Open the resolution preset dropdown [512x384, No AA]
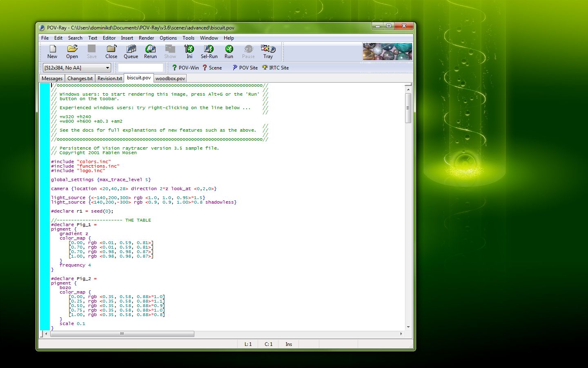This screenshot has height=368, width=588. pyautogui.click(x=77, y=67)
